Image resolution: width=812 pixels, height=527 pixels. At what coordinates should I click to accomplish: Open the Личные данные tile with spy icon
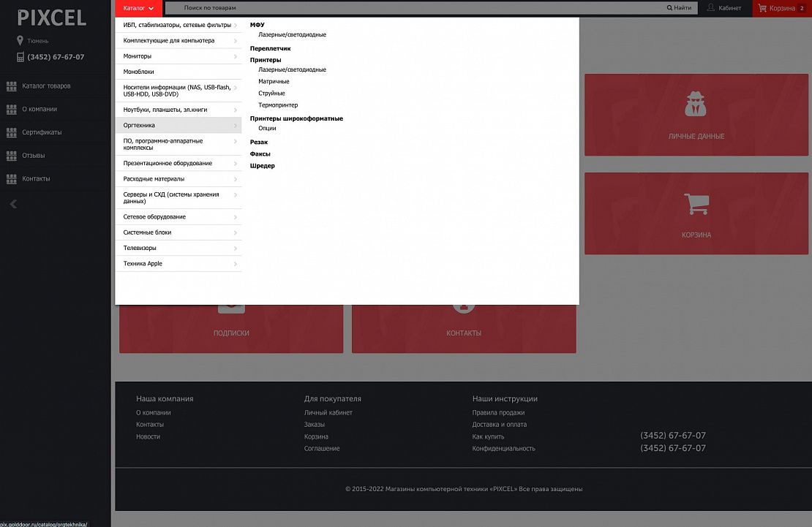point(696,115)
